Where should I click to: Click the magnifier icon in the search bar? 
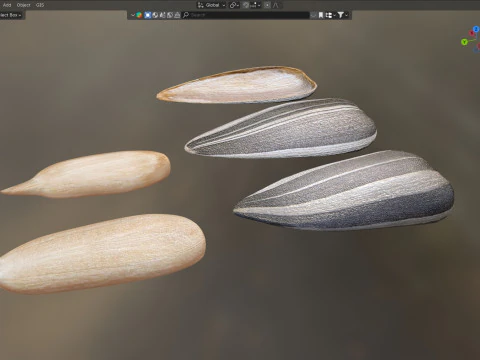tap(186, 15)
